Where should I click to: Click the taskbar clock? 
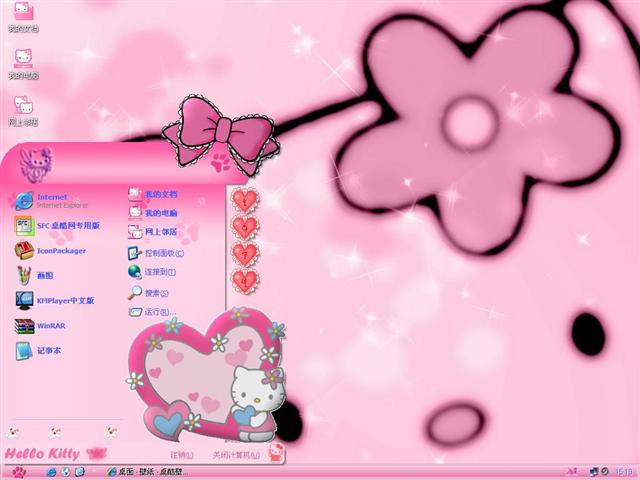point(623,472)
